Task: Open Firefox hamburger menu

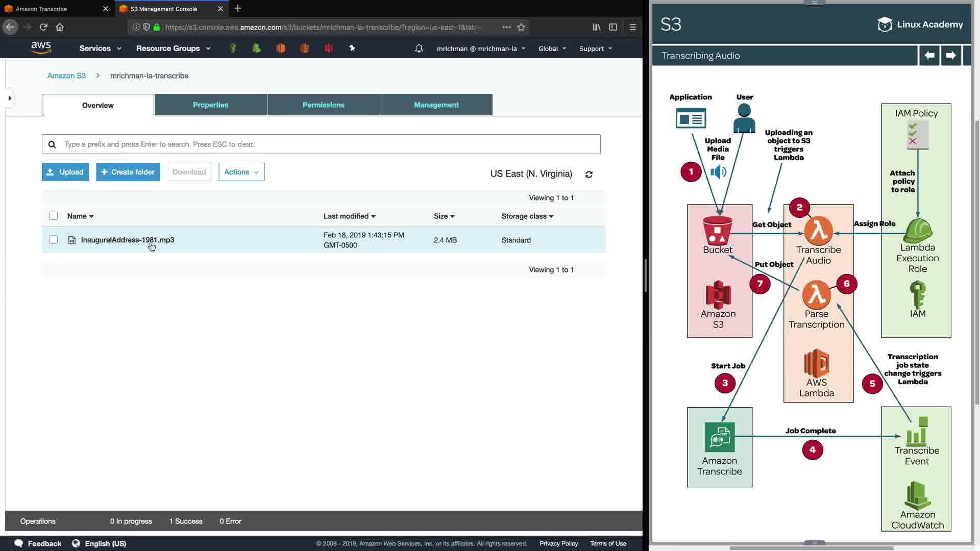Action: pos(633,27)
